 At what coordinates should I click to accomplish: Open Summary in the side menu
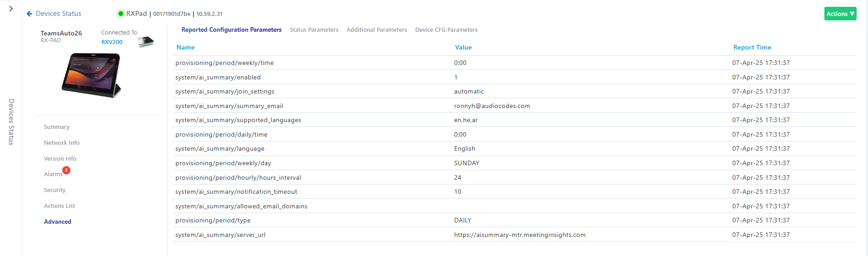(56, 127)
